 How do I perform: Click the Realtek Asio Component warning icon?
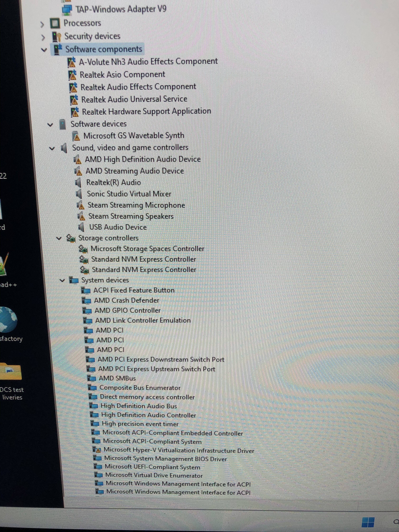(72, 75)
